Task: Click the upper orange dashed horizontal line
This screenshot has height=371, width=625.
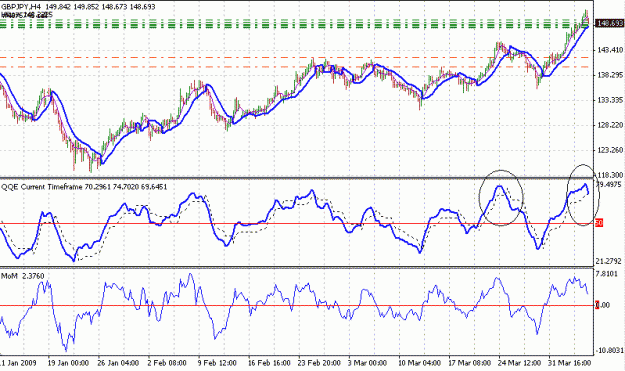Action: (295, 57)
